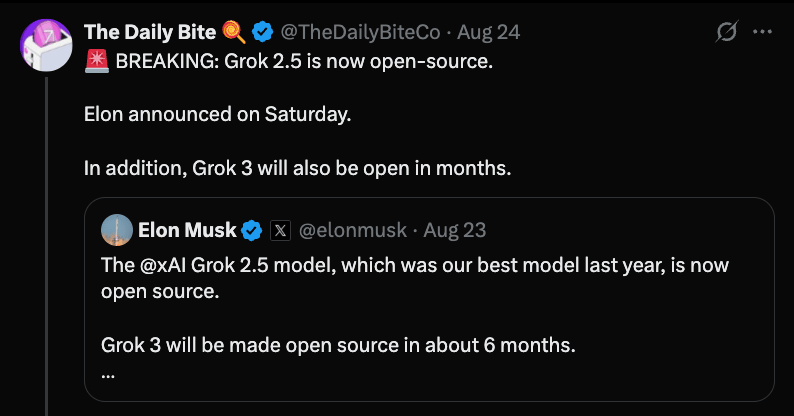
Task: Click The Daily Bite verified badge
Action: click(262, 32)
